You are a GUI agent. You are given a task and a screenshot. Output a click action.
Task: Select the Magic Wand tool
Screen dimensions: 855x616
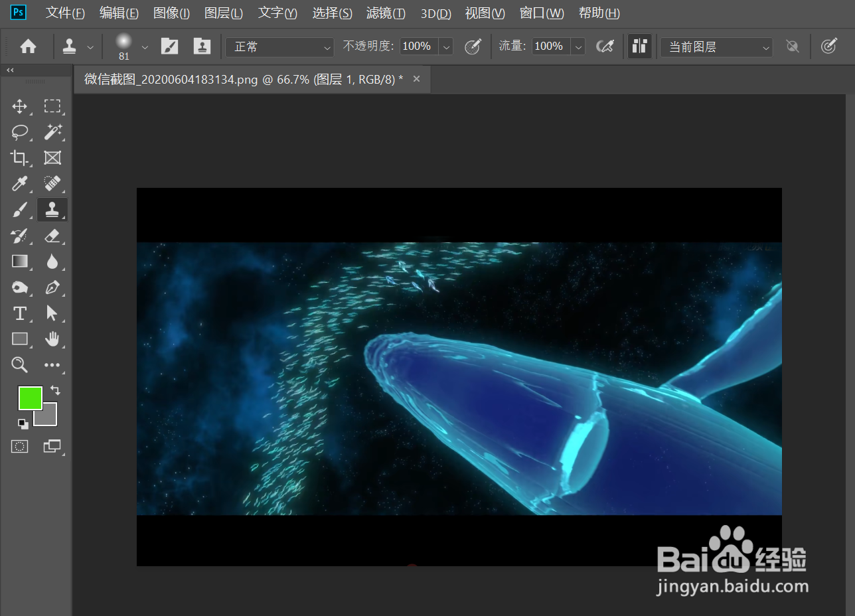coord(52,132)
